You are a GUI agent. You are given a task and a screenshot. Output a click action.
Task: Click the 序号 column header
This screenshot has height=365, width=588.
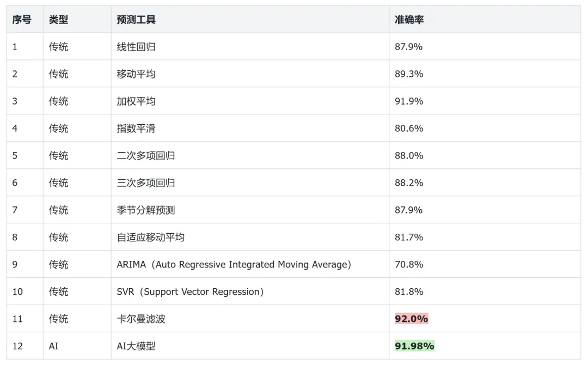pos(22,20)
